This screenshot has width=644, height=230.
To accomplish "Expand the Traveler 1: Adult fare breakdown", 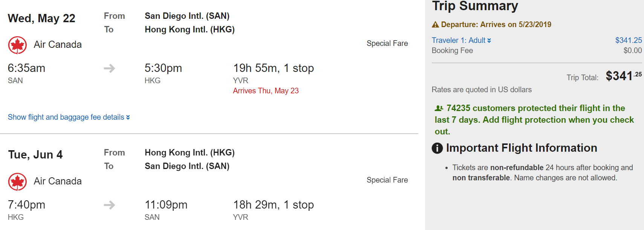I will pos(461,40).
